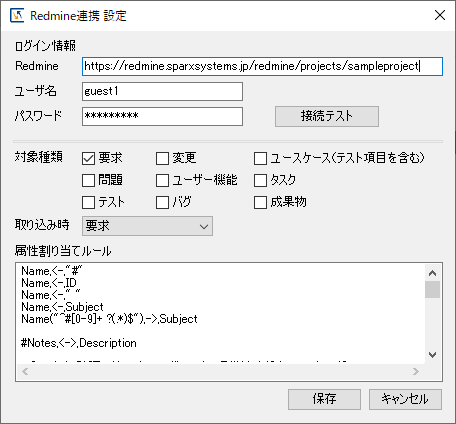Image resolution: width=456 pixels, height=424 pixels.
Task: Select the パスワード input field
Action: click(162, 116)
